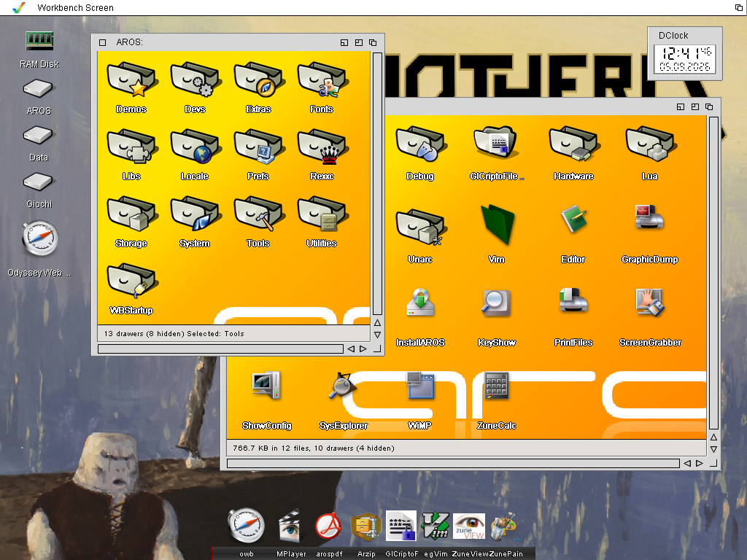Launch Arzip from dock
Viewport: 747px width, 560px height.
pyautogui.click(x=366, y=526)
